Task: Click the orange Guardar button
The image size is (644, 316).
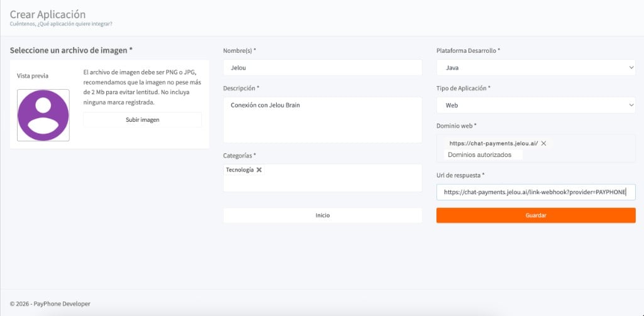Action: (536, 215)
